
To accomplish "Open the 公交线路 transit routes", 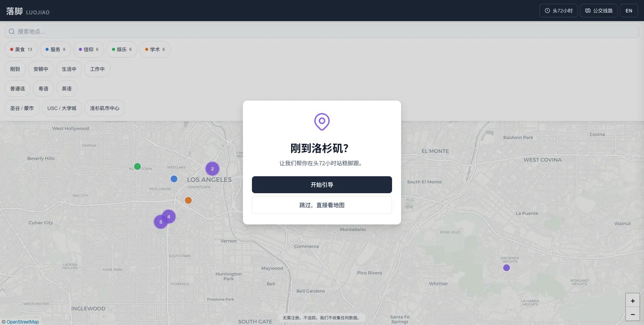I will (x=599, y=11).
